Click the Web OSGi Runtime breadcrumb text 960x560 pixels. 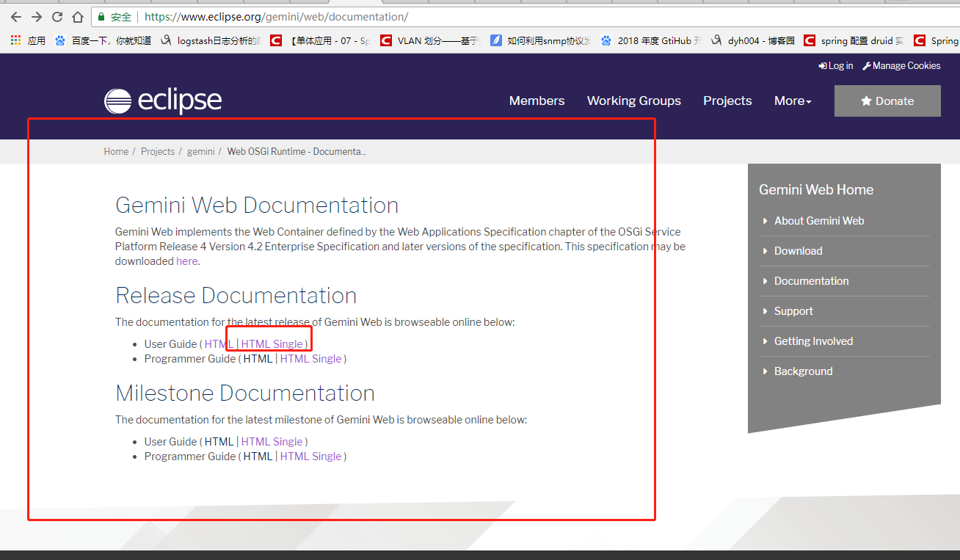[297, 151]
